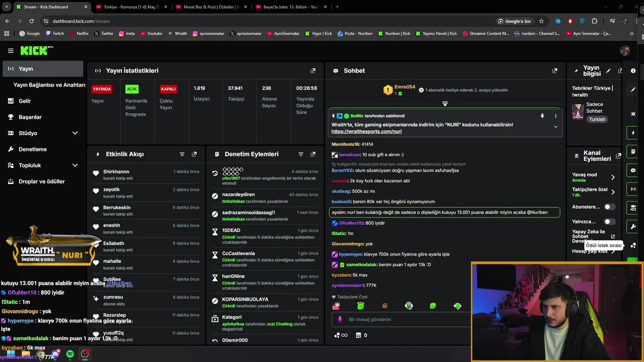644x362 pixels.
Task: Select Shirkhannn in the activity feed
Action: pyautogui.click(x=116, y=172)
